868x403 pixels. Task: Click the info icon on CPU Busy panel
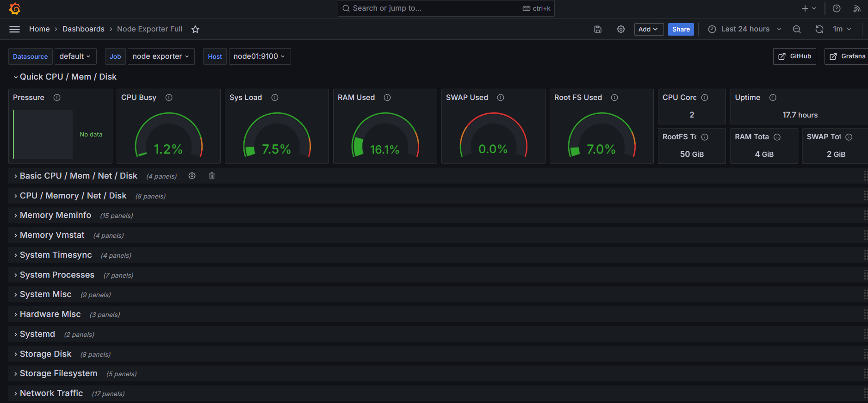click(x=169, y=98)
